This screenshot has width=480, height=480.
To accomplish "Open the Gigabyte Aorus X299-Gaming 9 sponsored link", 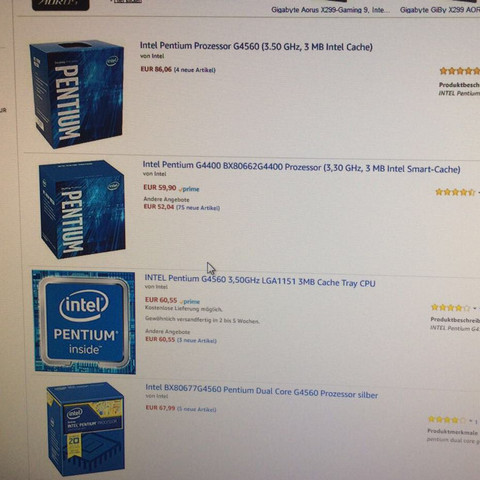I will (330, 10).
